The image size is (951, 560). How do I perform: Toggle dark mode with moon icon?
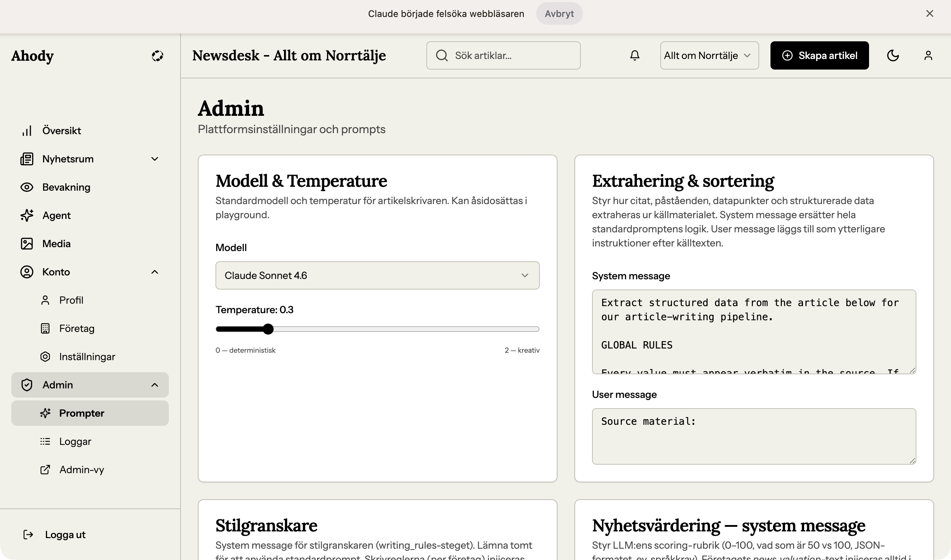pyautogui.click(x=893, y=55)
